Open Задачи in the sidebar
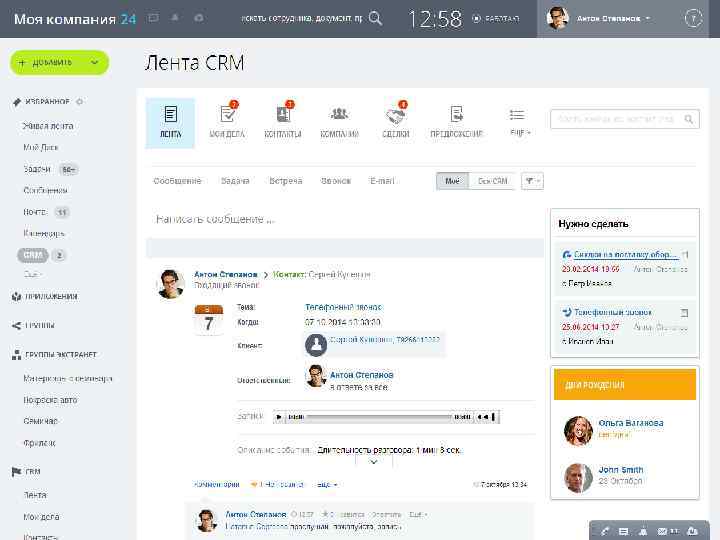Viewport: 720px width, 540px height. 37,169
